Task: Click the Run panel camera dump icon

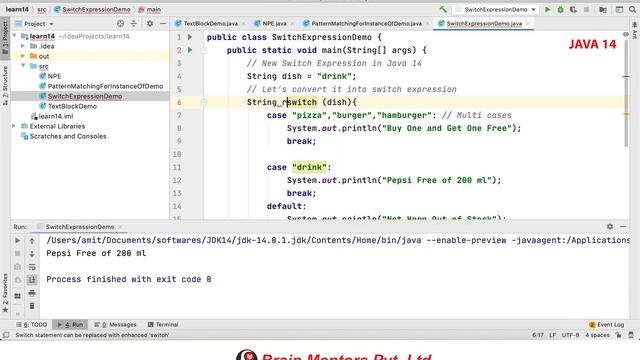Action: point(18,267)
